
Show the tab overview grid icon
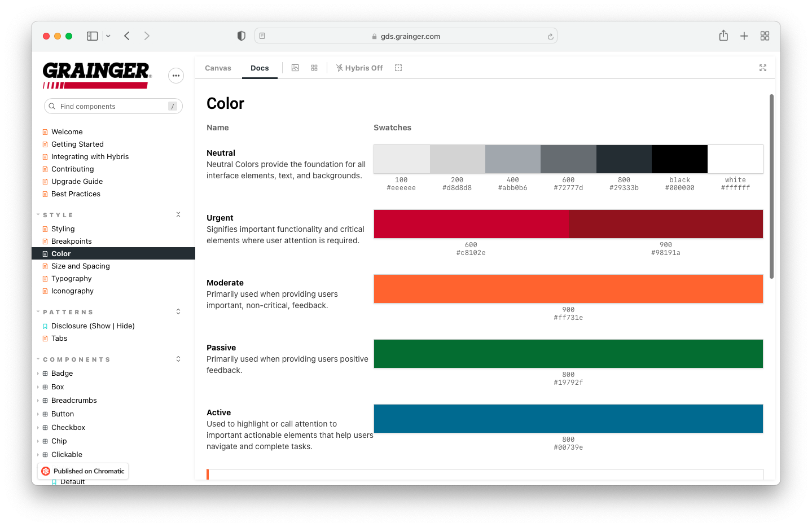[x=765, y=36]
